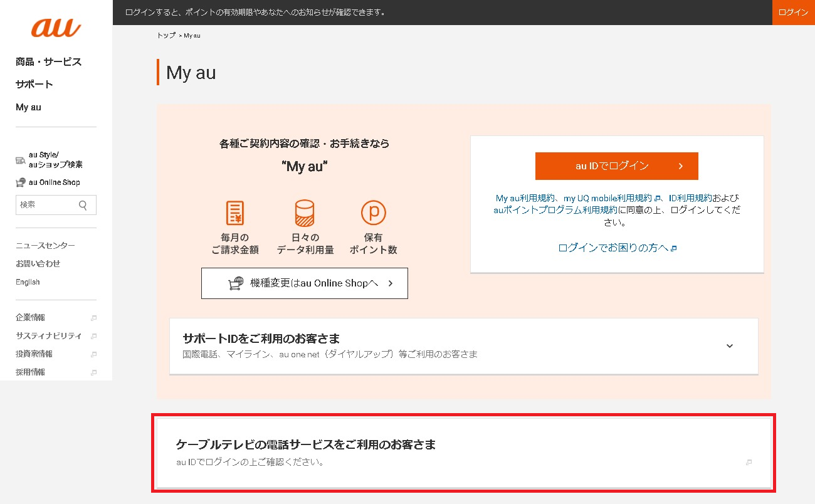Click ログイン button in top bar

pos(794,13)
